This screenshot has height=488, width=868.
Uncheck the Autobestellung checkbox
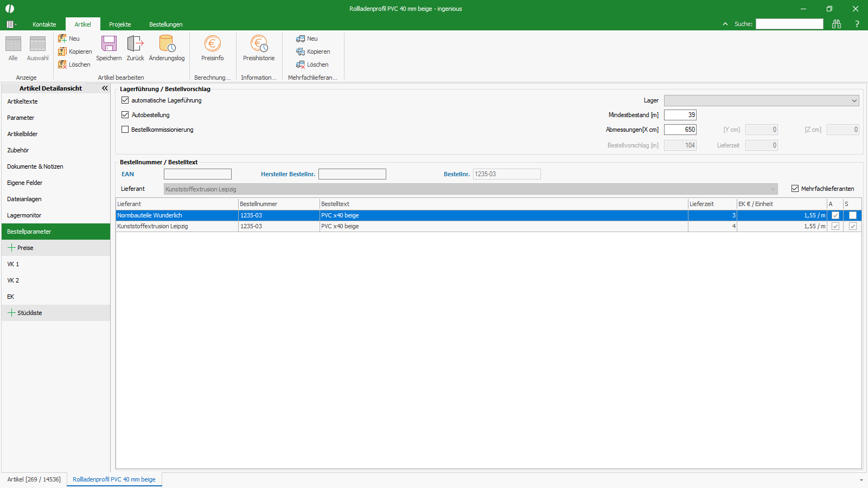coord(125,115)
